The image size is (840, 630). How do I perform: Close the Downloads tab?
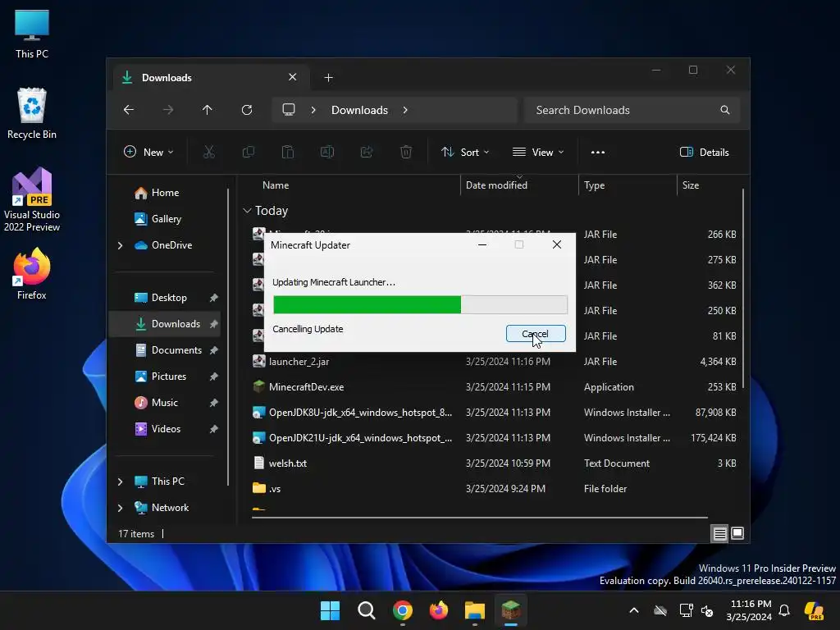tap(293, 77)
